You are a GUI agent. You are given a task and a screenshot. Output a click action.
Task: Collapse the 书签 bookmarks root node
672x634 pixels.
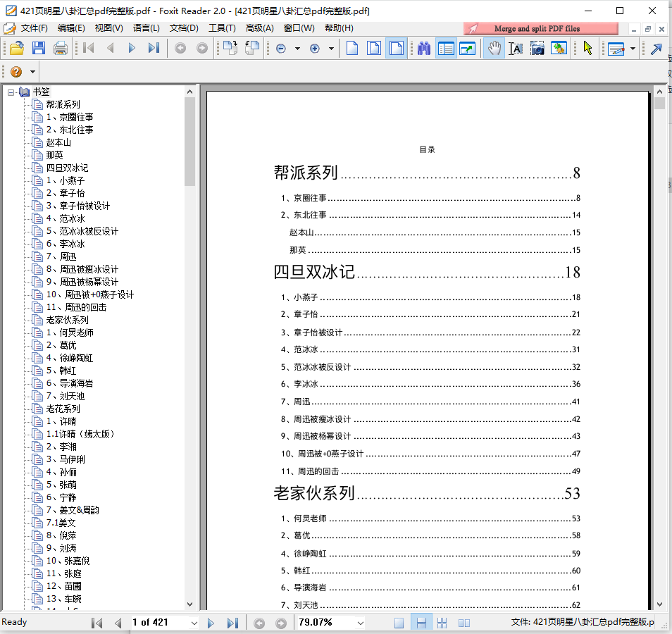11,92
